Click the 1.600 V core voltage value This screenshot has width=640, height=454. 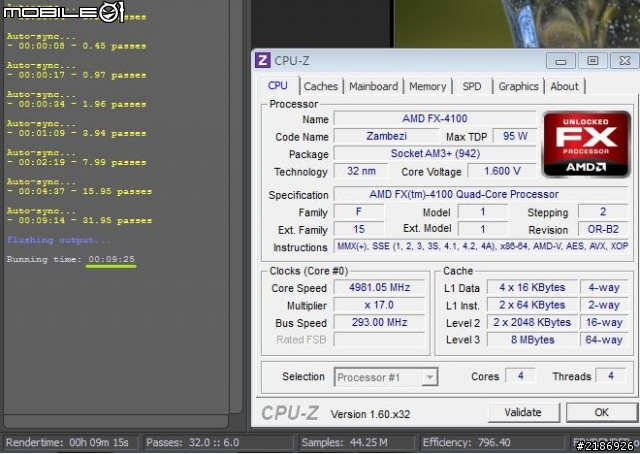click(x=502, y=171)
